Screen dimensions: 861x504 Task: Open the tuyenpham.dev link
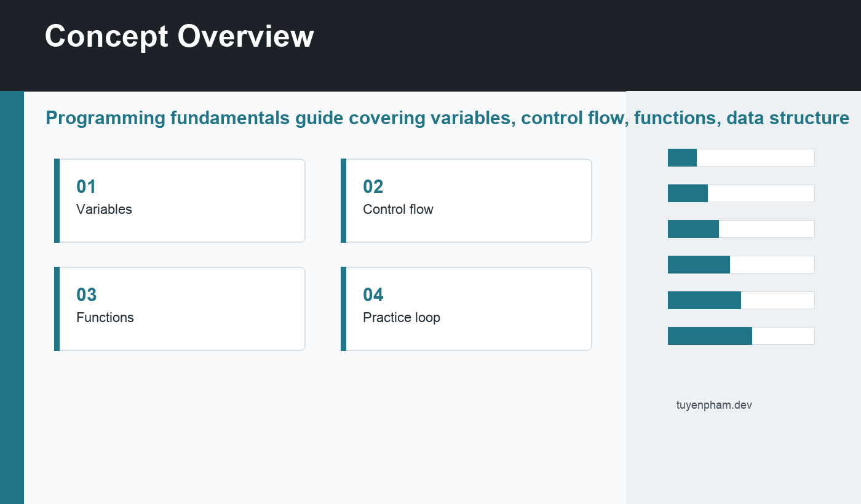coord(714,405)
